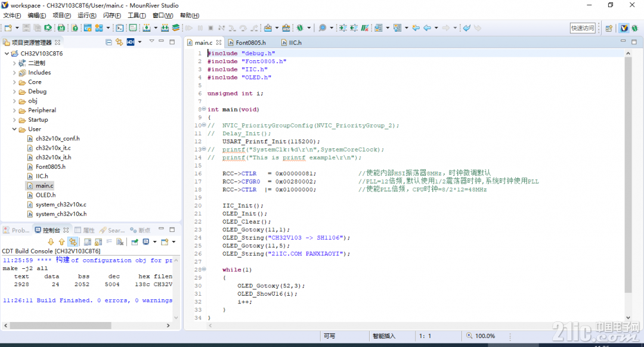Collapse the CH32V103C8T6 project node
This screenshot has width=644, height=347.
click(7, 54)
